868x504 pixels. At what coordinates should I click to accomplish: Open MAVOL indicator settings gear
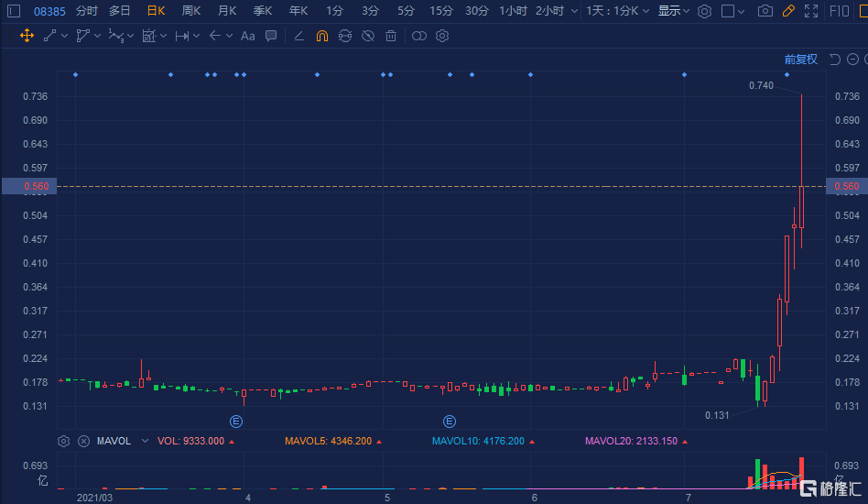pyautogui.click(x=63, y=441)
